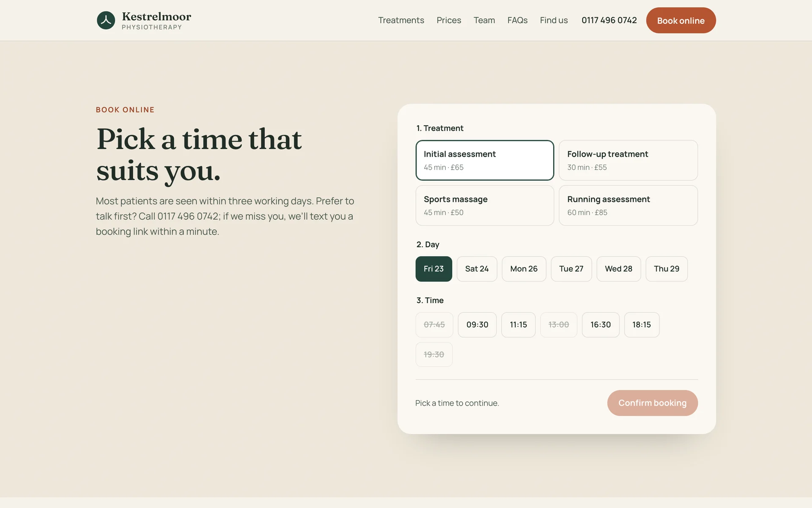Click the Confirm booking button
Viewport: 812px width, 508px height.
(652, 403)
